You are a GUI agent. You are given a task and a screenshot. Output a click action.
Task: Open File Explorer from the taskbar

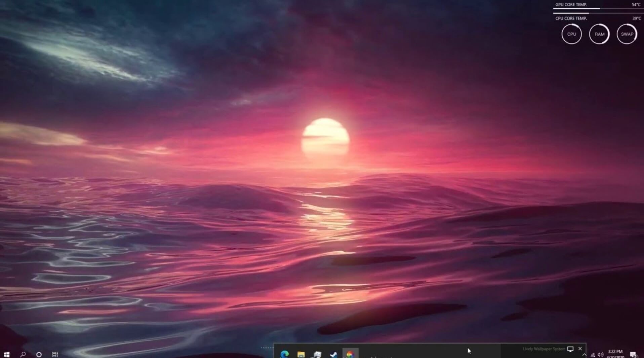pyautogui.click(x=300, y=354)
